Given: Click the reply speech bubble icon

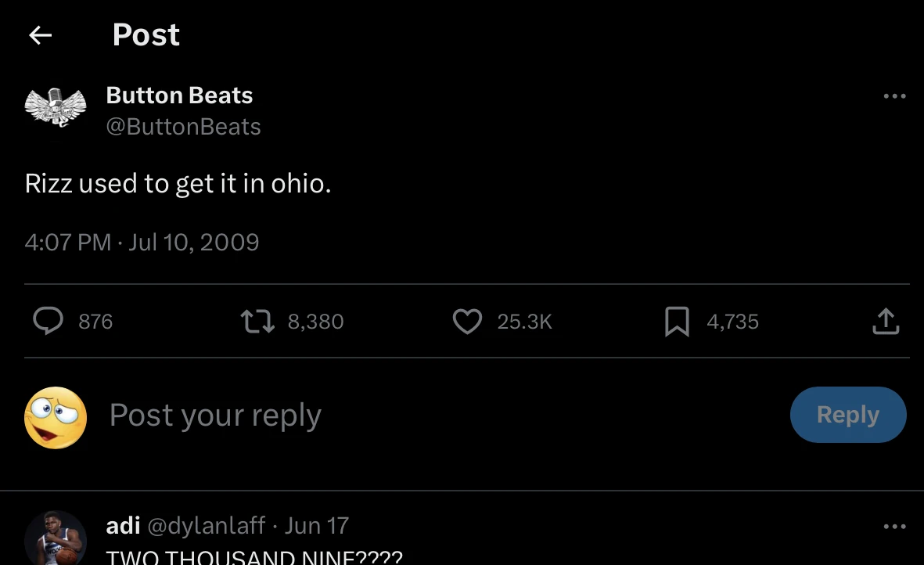Looking at the screenshot, I should point(49,321).
